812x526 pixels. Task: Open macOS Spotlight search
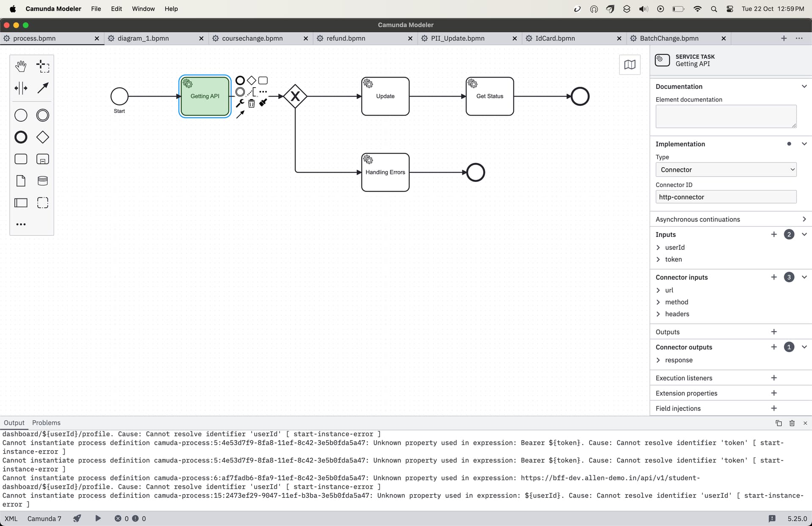pos(714,9)
